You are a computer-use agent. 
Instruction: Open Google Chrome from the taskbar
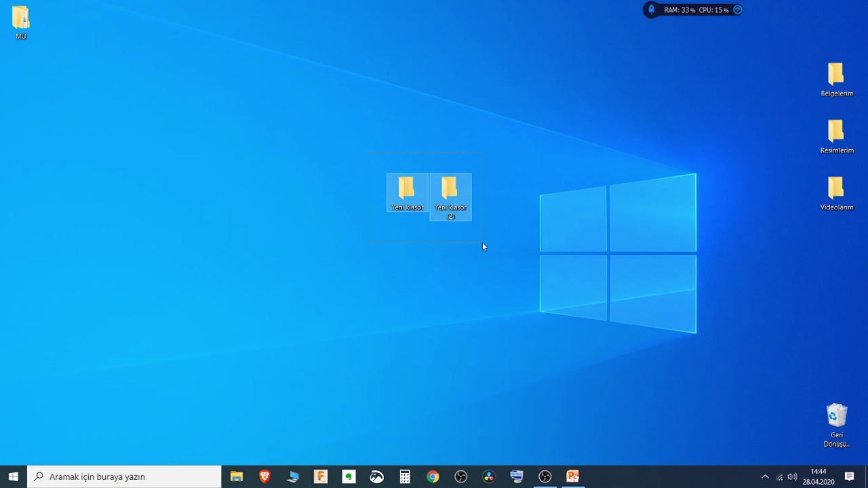tap(433, 476)
